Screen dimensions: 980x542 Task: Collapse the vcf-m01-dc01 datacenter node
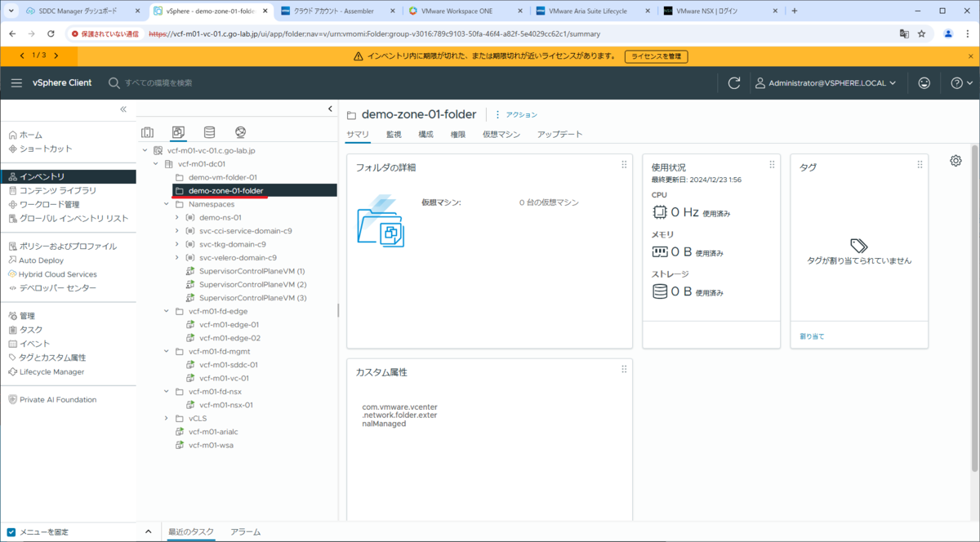156,164
